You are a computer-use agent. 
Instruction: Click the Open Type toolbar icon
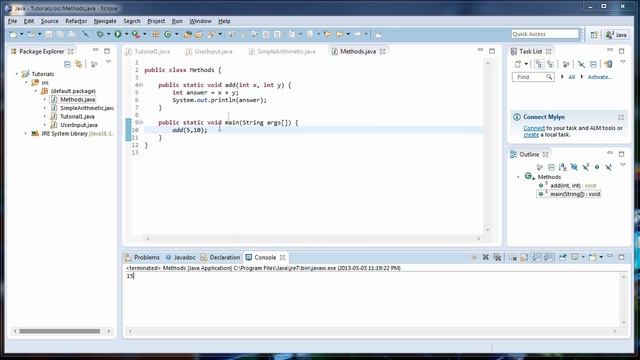tap(187, 34)
